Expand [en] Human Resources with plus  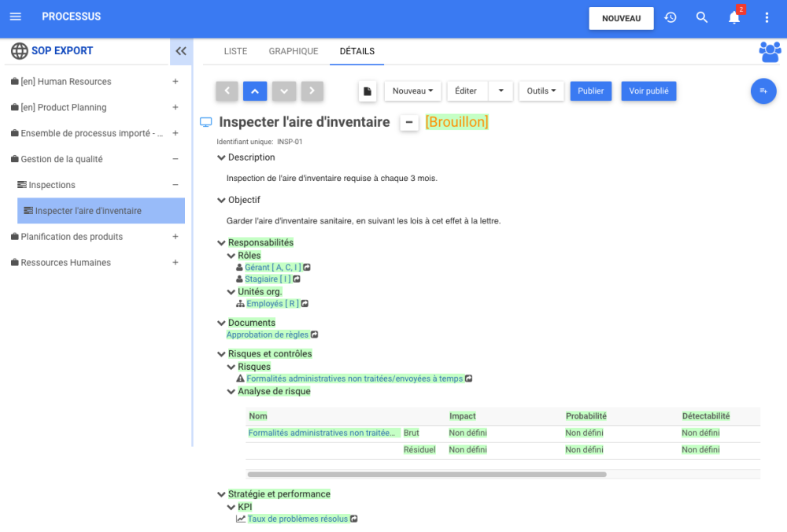176,81
